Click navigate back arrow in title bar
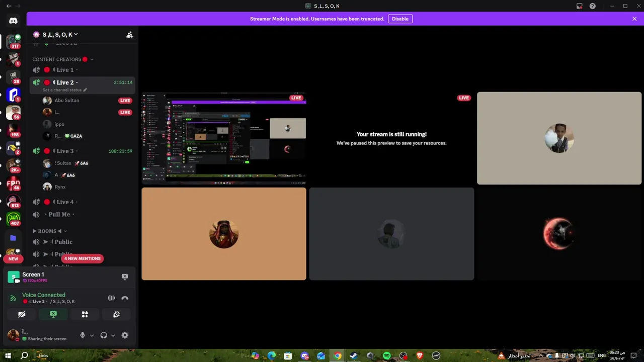The width and height of the screenshot is (644, 362). pos(9,6)
